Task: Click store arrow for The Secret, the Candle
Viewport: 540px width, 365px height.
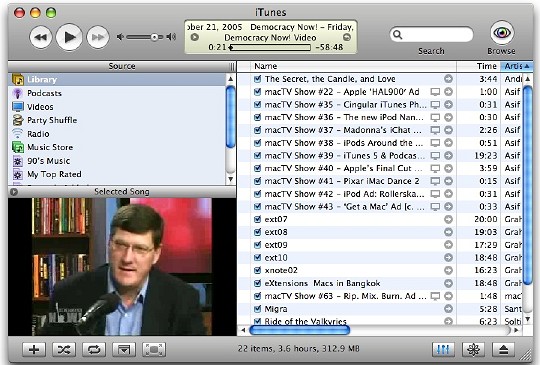Action: click(x=448, y=79)
